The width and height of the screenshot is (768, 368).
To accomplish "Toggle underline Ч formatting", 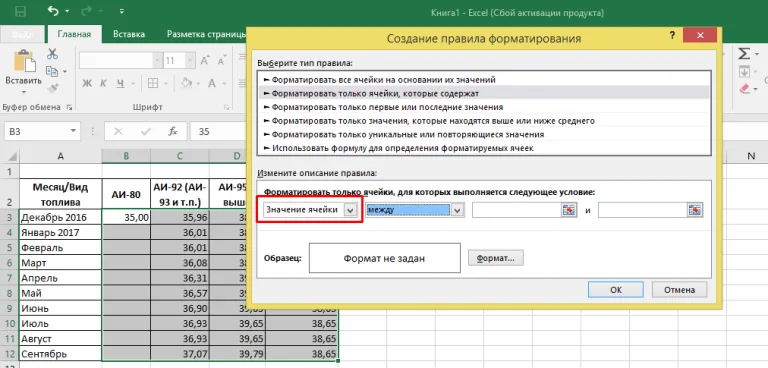I will click(x=120, y=83).
